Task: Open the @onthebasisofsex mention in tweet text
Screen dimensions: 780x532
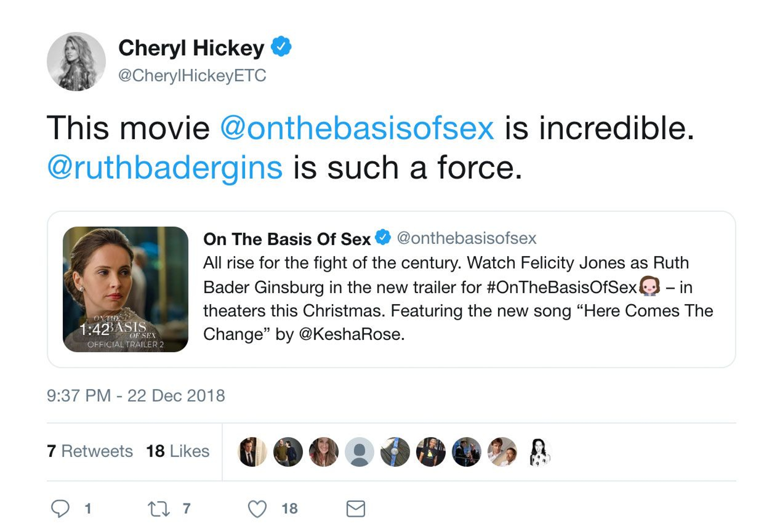Action: pyautogui.click(x=357, y=128)
